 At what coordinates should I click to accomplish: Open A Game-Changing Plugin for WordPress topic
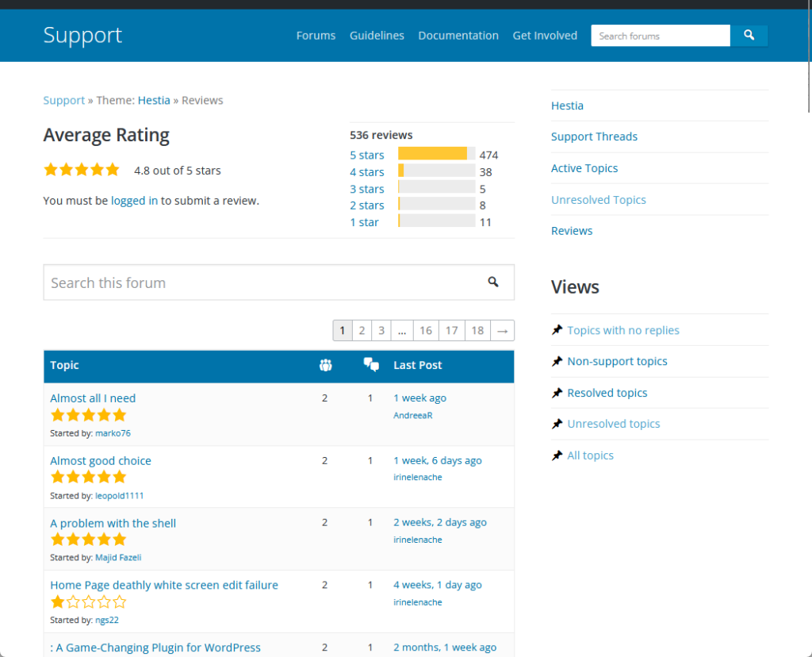(x=155, y=647)
